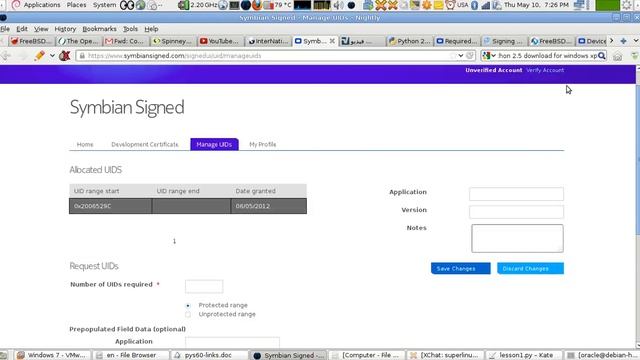
Task: Open the History menu in browser
Action: click(65, 29)
